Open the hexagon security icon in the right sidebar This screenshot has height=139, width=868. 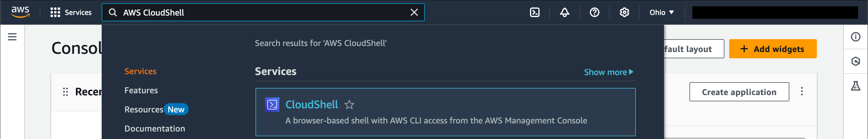coord(855,61)
